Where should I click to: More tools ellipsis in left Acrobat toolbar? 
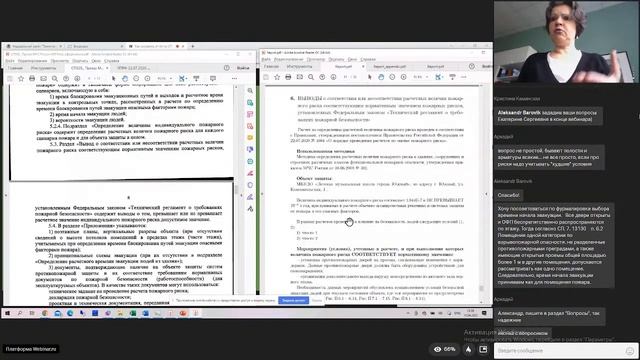[234, 78]
